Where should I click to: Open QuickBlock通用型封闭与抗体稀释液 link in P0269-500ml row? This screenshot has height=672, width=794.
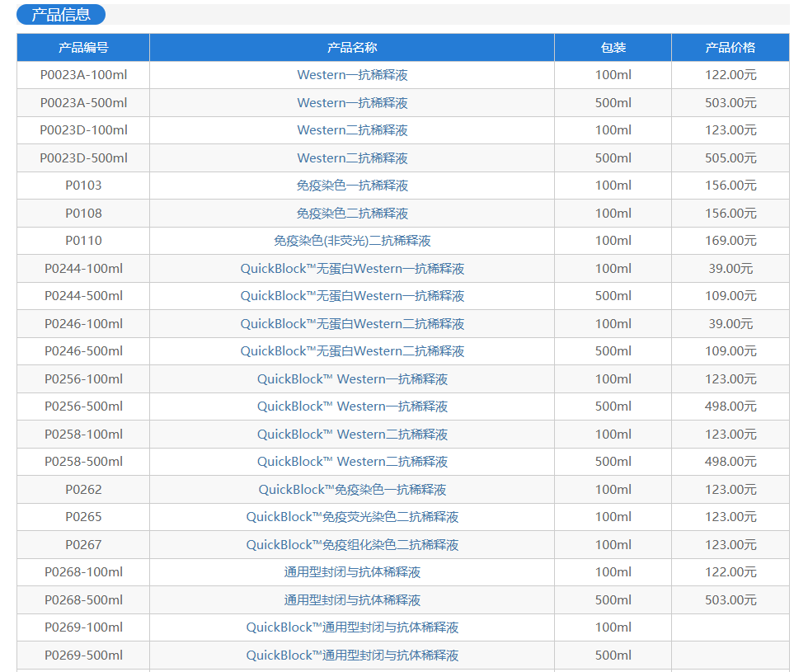(352, 656)
